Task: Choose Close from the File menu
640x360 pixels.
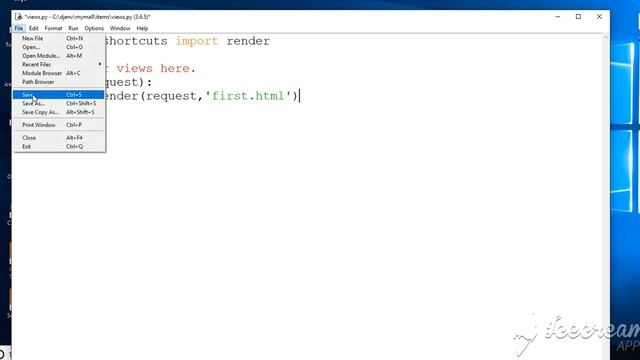Action: pos(58,138)
